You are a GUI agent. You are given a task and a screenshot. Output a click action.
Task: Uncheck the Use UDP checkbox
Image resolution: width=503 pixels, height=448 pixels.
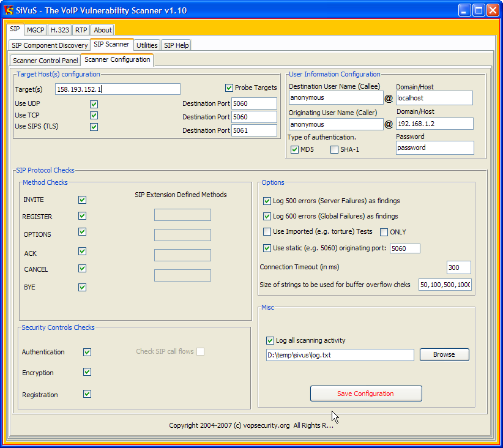click(94, 104)
